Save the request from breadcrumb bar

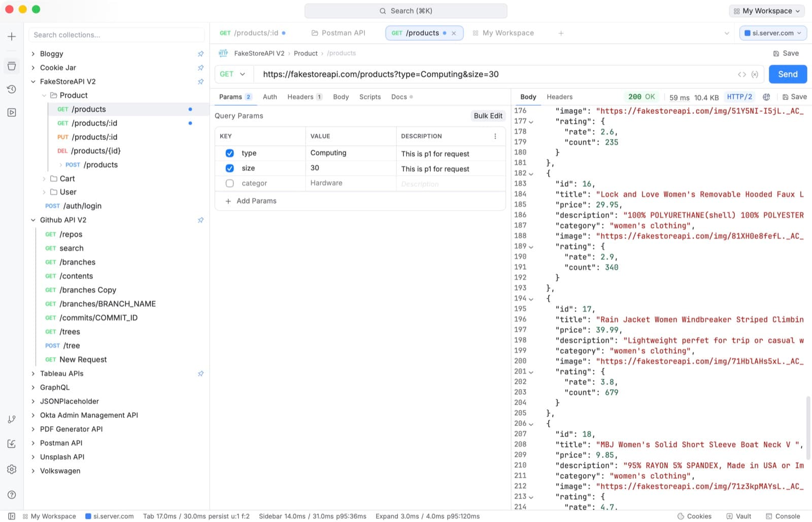click(786, 53)
